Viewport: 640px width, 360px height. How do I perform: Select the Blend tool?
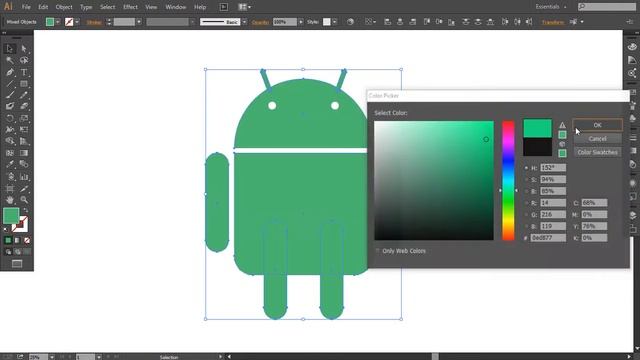point(24,164)
